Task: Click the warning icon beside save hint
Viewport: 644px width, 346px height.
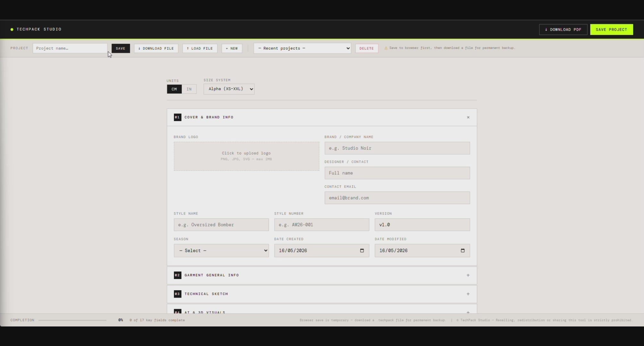Action: 386,48
